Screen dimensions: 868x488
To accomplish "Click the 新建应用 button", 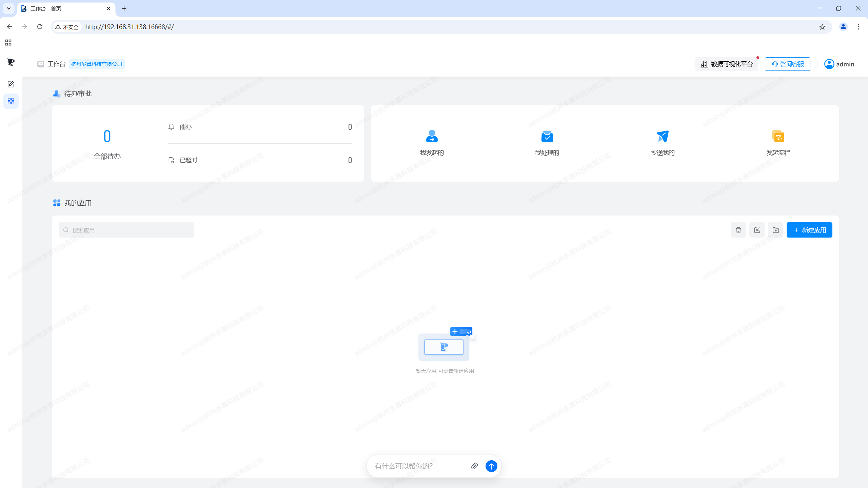I will click(809, 230).
